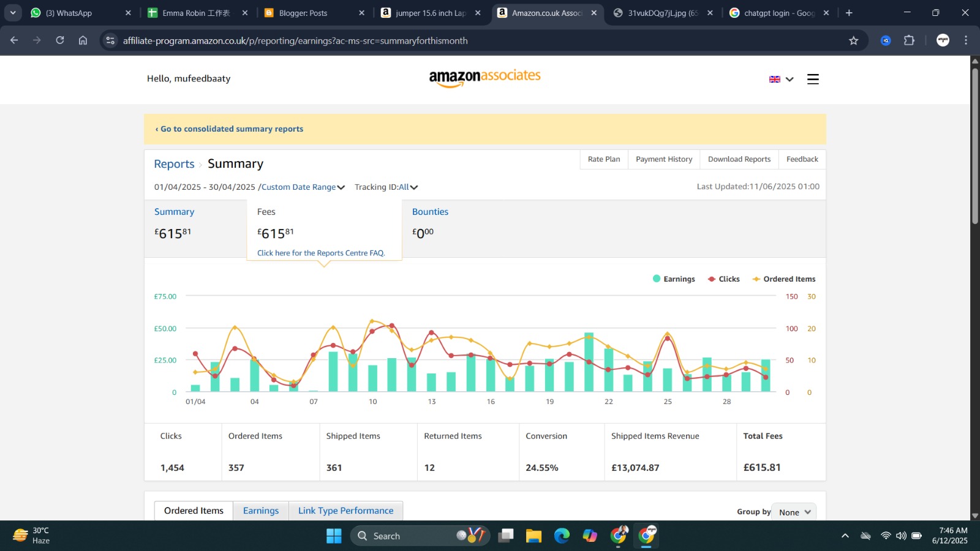Screen dimensions: 980x551
Task: Switch to the Earnings tab
Action: [260, 511]
